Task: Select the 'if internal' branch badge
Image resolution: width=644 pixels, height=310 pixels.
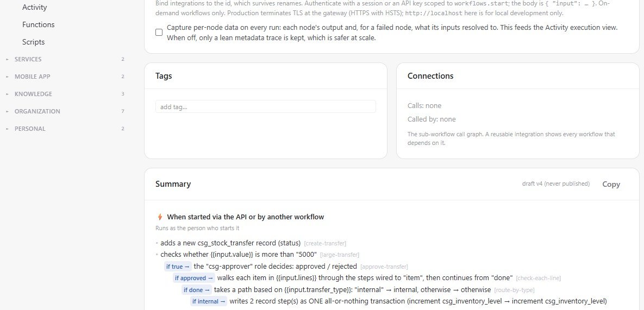Action: pos(209,301)
